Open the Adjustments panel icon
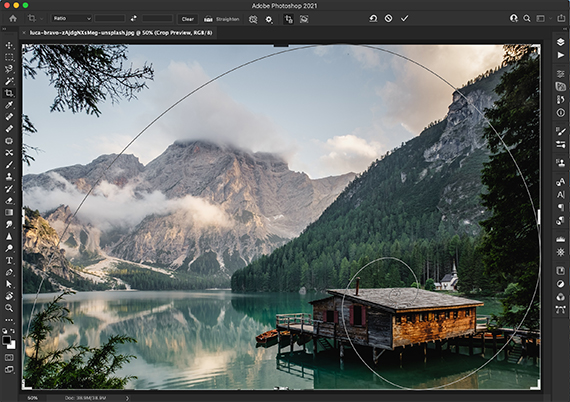Screen dimensions: 570x402 click(x=561, y=284)
